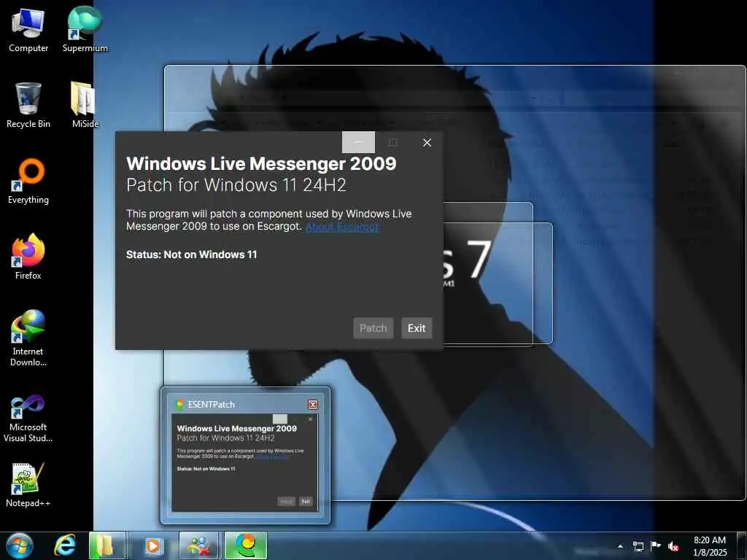Open Windows Media Player from taskbar
This screenshot has width=747, height=560.
click(152, 545)
